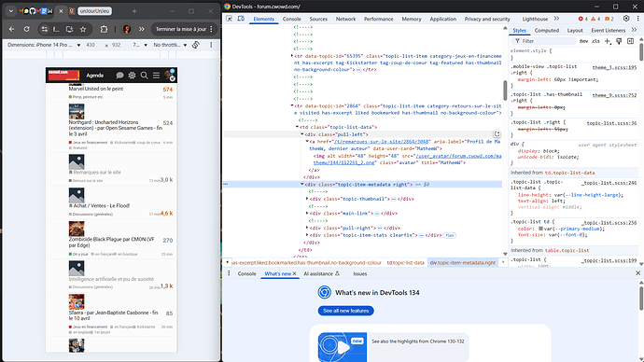Collapse the selected topic-item-metadata right div

coord(301,185)
